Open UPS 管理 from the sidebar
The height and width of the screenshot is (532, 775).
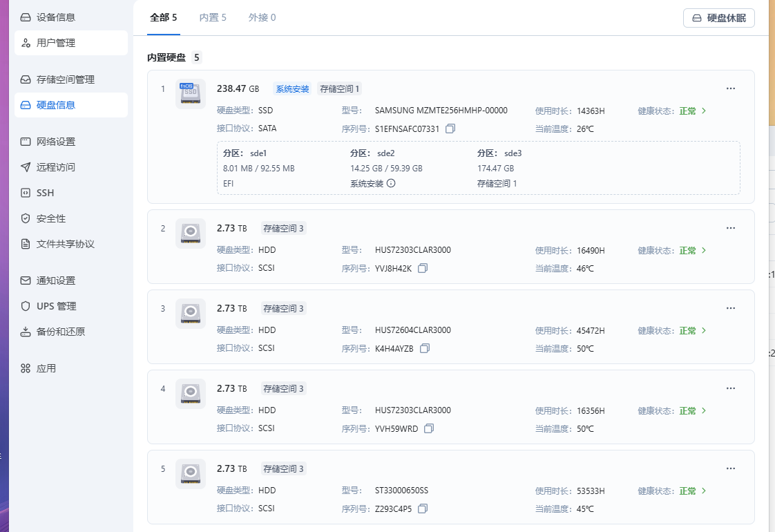(x=56, y=306)
